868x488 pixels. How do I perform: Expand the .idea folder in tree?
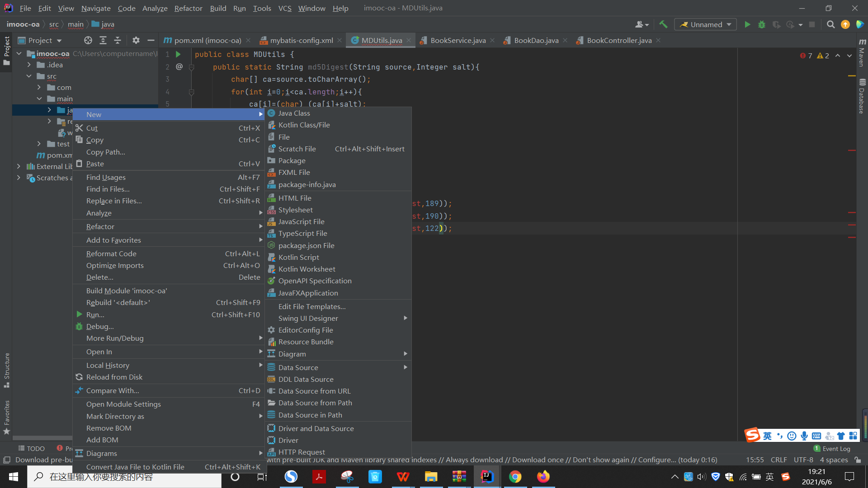pyautogui.click(x=29, y=65)
